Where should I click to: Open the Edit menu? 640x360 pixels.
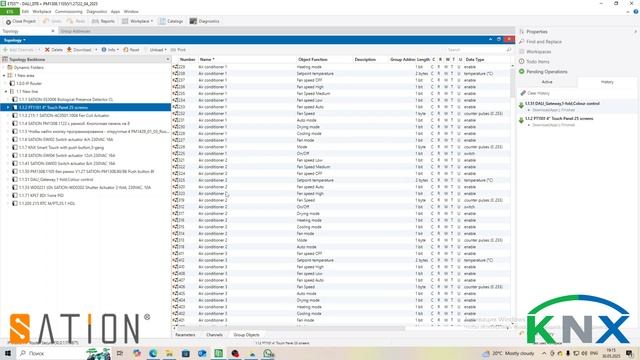(x=25, y=12)
